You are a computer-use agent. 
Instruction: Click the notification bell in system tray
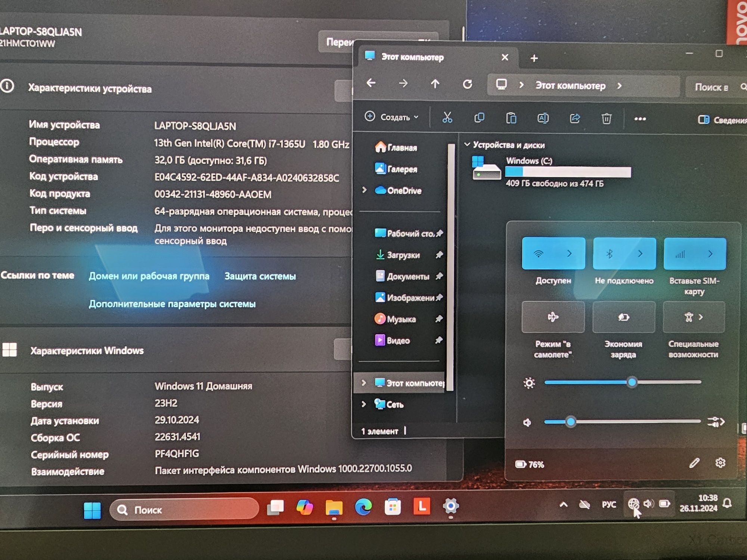pyautogui.click(x=727, y=504)
